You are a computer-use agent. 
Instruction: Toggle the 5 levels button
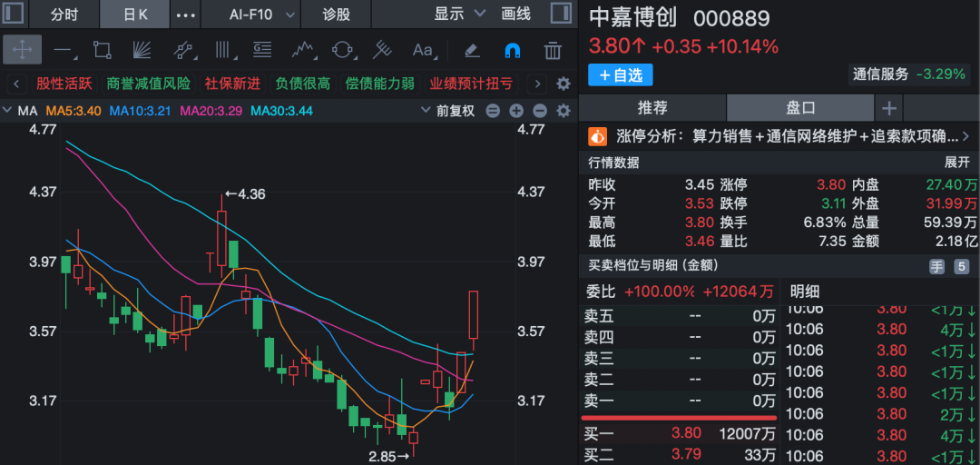click(961, 267)
